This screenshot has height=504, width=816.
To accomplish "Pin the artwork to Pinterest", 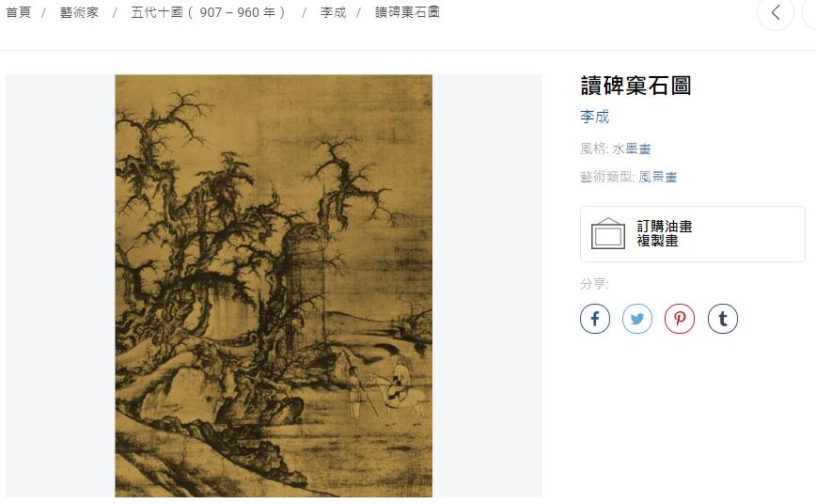I will pos(680,319).
